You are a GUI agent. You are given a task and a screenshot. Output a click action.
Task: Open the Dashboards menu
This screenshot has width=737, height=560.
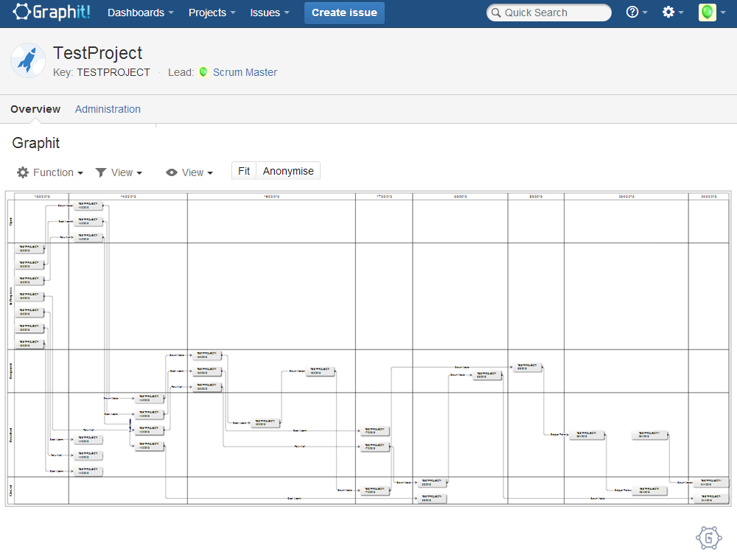(140, 13)
